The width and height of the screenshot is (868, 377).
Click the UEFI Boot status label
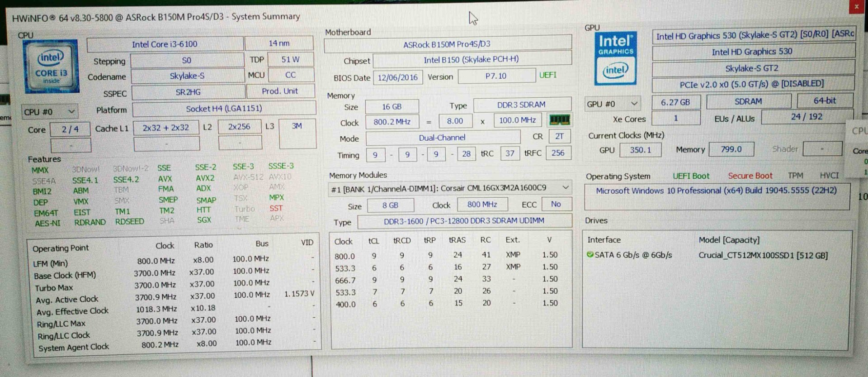pos(691,177)
